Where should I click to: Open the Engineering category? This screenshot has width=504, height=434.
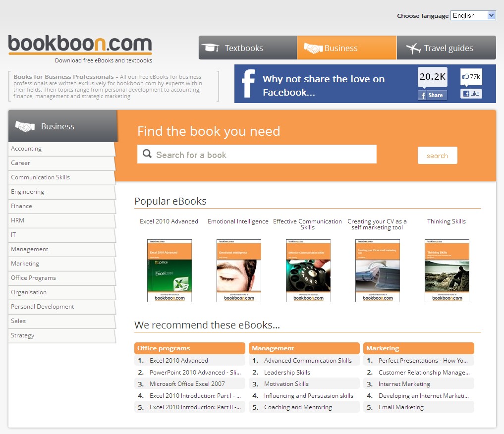[x=61, y=192]
